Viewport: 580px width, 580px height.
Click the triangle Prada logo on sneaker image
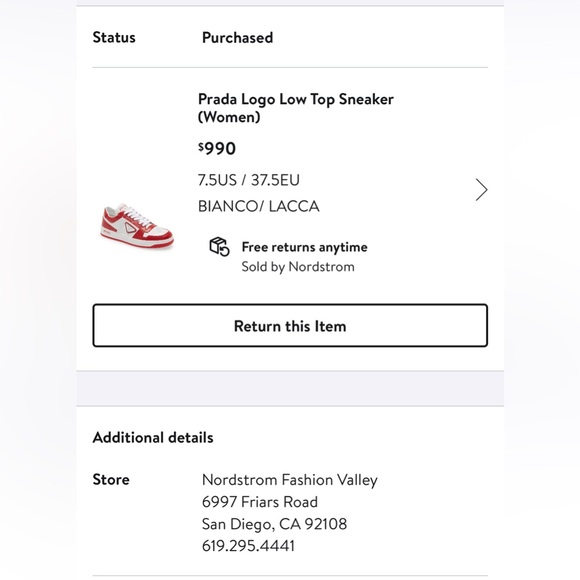click(x=130, y=227)
